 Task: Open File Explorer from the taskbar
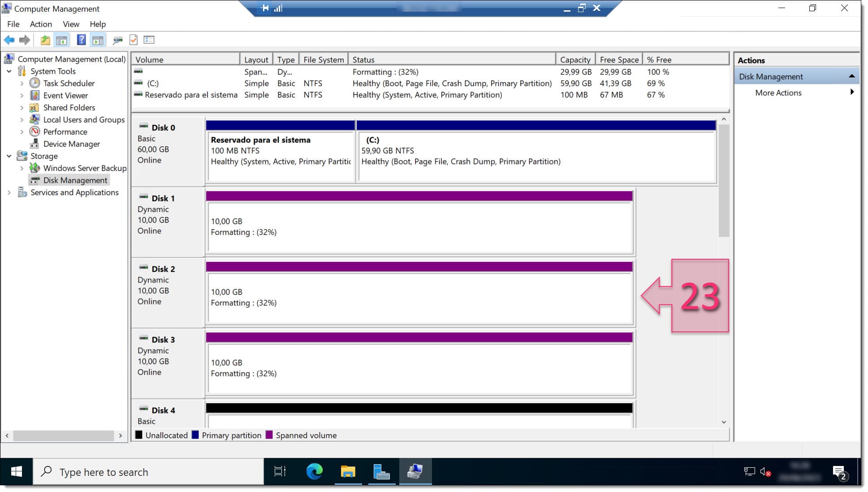pyautogui.click(x=348, y=472)
